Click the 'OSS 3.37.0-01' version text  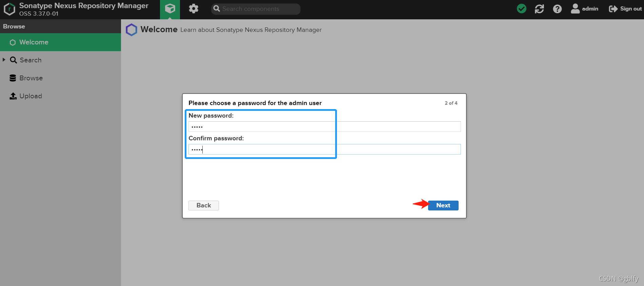(39, 14)
